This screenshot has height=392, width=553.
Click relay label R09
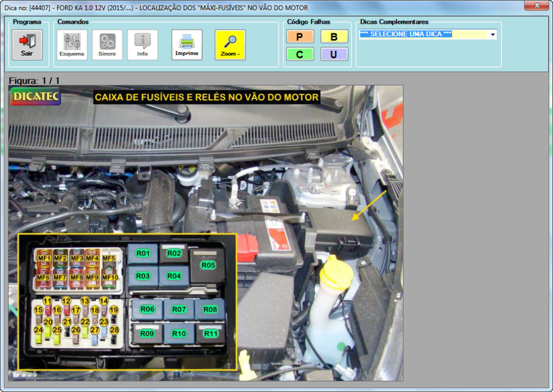coord(147,334)
